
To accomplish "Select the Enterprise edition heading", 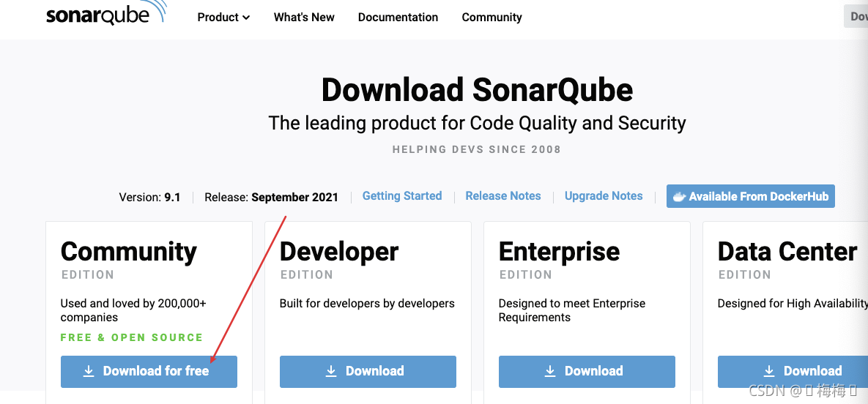I will [x=559, y=252].
